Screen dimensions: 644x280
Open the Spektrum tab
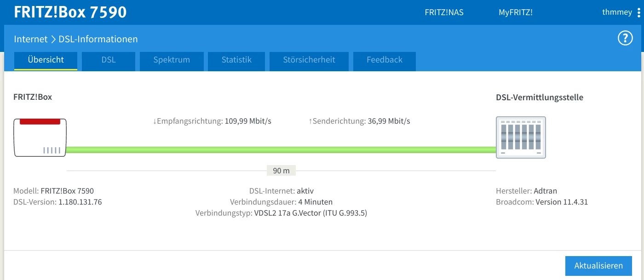pyautogui.click(x=172, y=61)
